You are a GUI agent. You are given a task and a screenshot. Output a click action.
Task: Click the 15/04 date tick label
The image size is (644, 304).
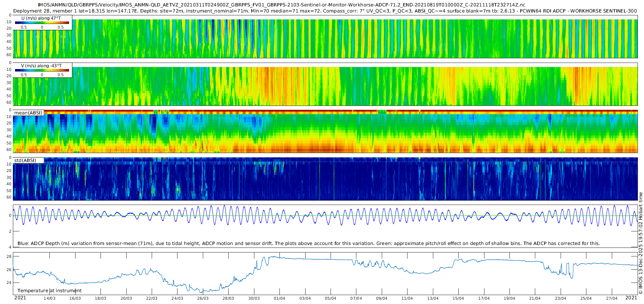(x=458, y=298)
